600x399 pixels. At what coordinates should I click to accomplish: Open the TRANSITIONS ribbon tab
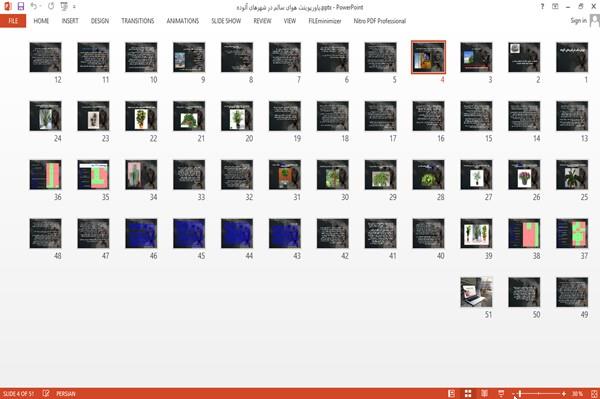coord(138,21)
